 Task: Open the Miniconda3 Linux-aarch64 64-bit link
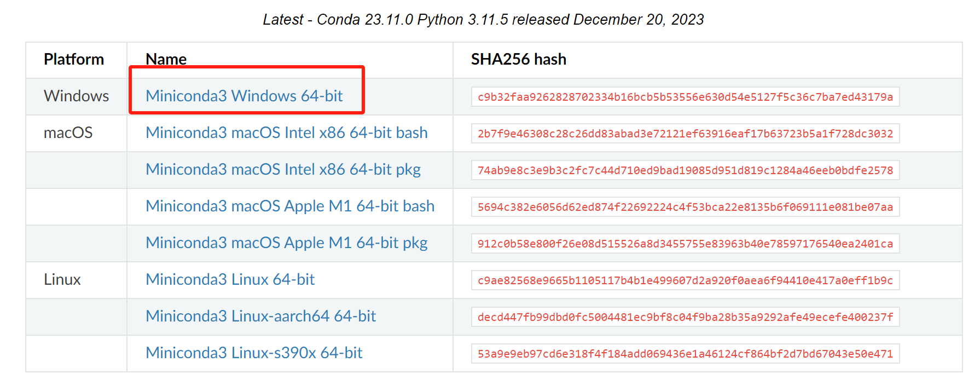(260, 316)
